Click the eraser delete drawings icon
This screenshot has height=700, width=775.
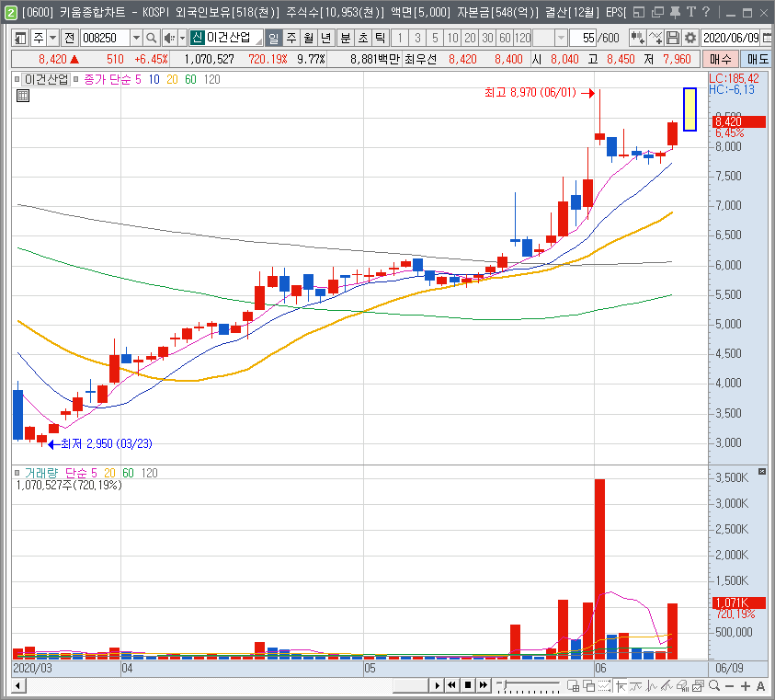(682, 685)
